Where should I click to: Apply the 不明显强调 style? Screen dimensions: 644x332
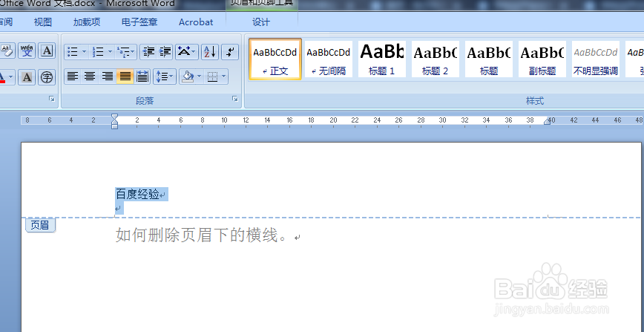(x=596, y=59)
